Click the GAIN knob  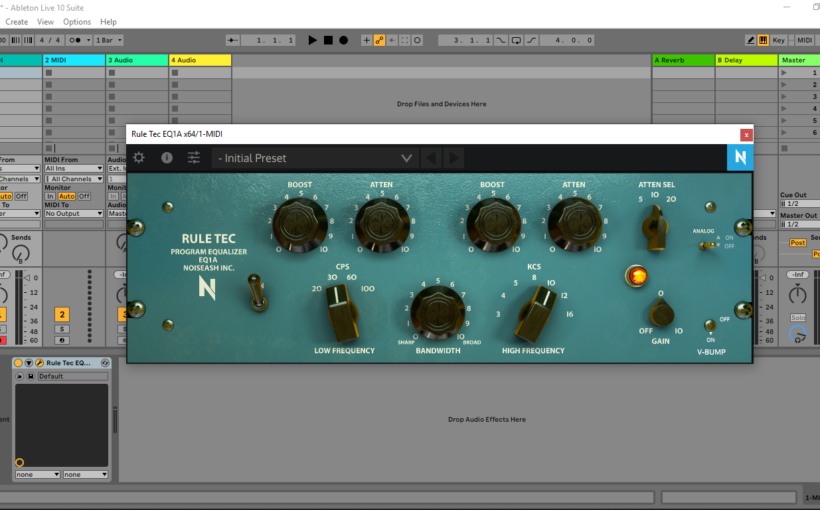(x=662, y=312)
